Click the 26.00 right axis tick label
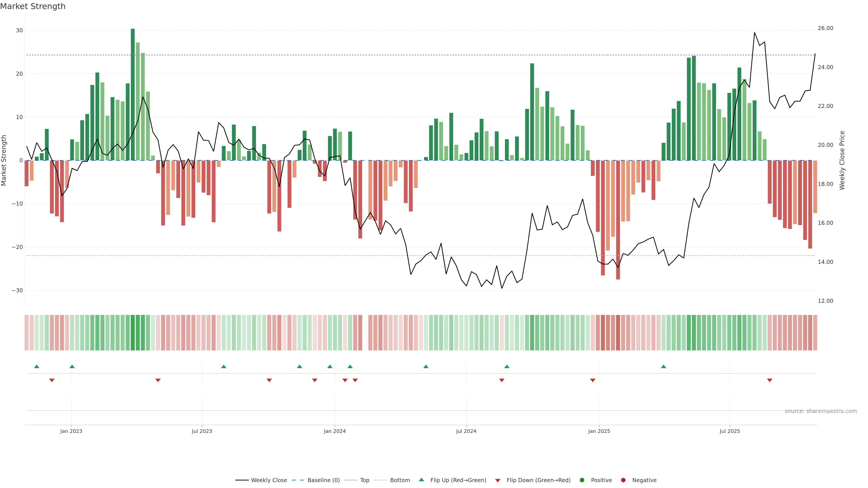 825,28
